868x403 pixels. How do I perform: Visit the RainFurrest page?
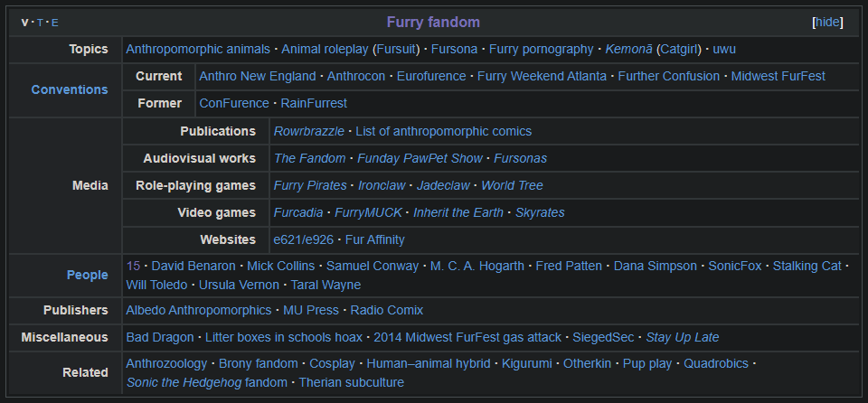[314, 104]
